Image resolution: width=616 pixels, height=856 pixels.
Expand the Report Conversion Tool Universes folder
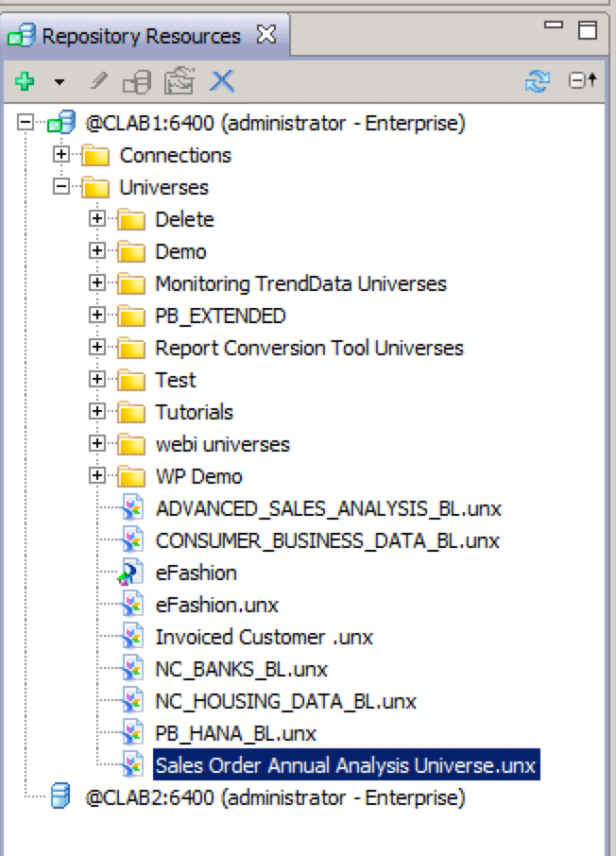click(97, 347)
